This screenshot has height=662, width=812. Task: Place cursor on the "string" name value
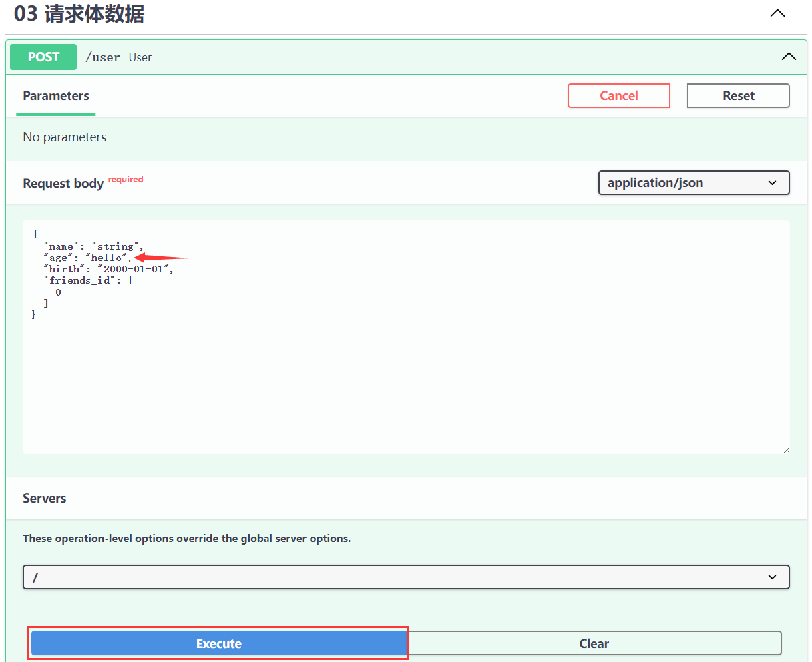click(x=116, y=246)
